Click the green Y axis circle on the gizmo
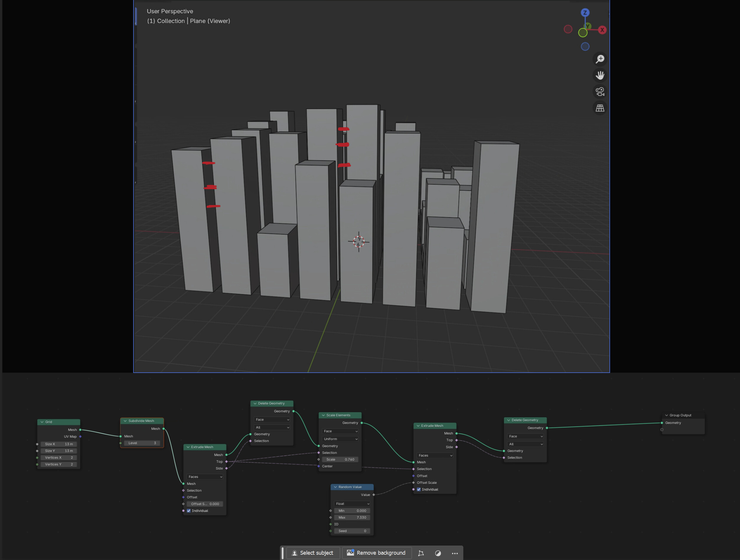The height and width of the screenshot is (560, 740). click(x=583, y=32)
